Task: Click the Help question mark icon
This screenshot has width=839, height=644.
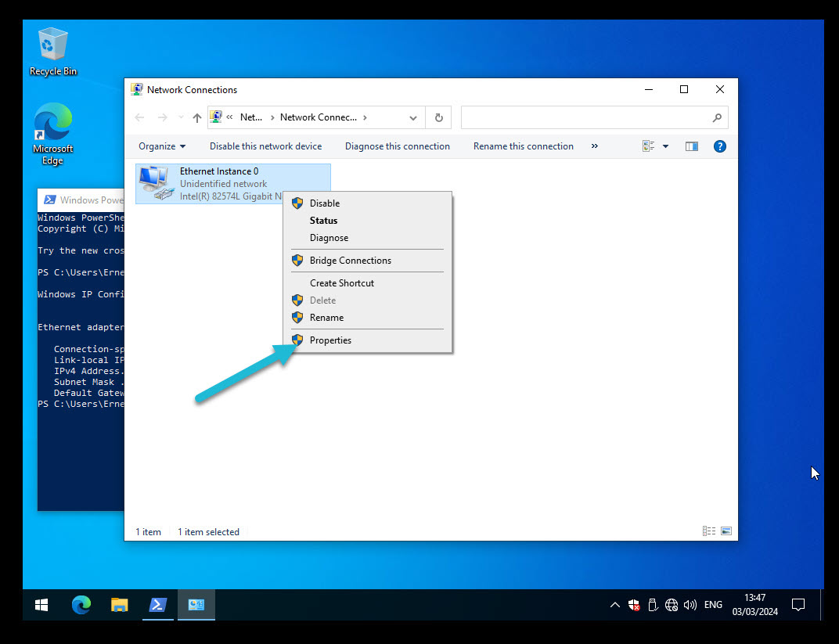Action: click(x=720, y=146)
